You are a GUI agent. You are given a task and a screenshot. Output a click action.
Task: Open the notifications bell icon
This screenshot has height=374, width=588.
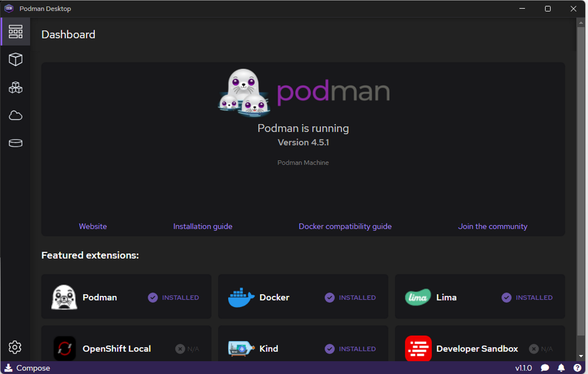[x=561, y=368]
